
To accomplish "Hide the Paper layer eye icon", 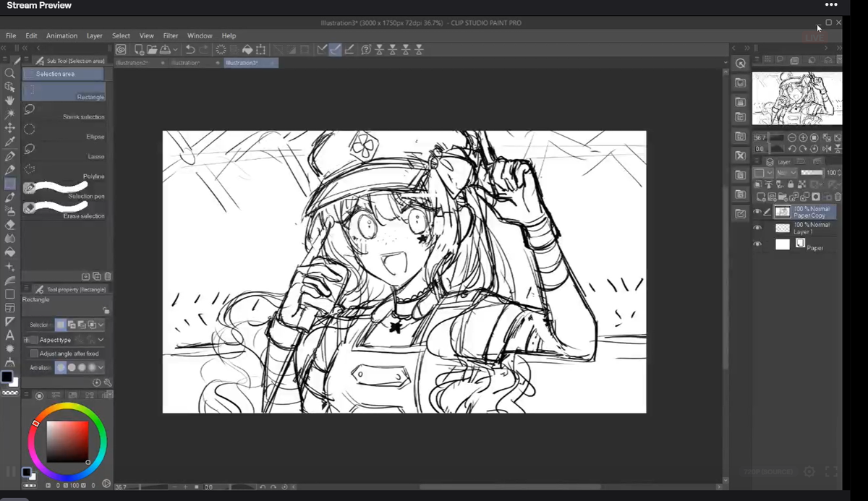I will [x=757, y=244].
